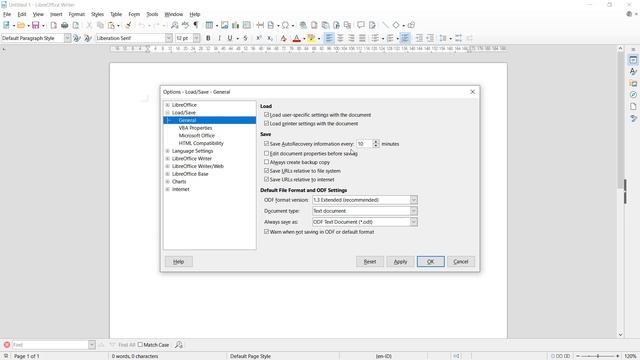Toggle Save URLs relative to file system
This screenshot has width=640, height=360.
(x=267, y=171)
